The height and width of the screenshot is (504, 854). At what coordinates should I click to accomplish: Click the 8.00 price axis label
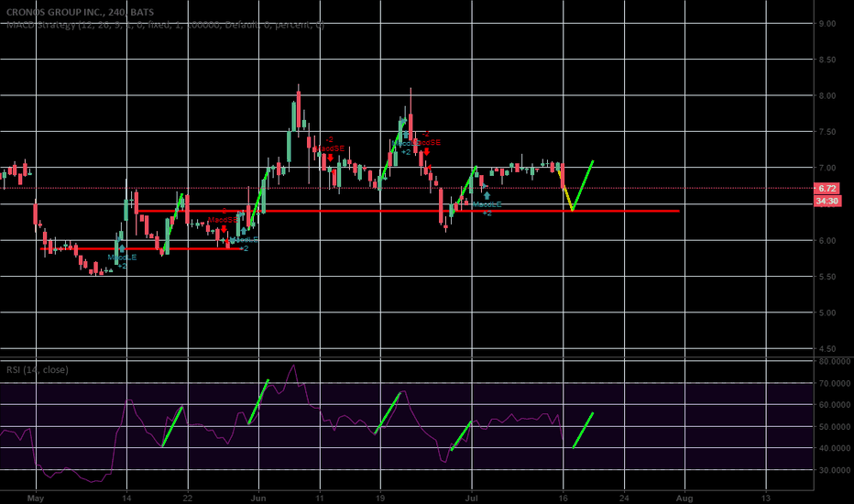point(827,95)
